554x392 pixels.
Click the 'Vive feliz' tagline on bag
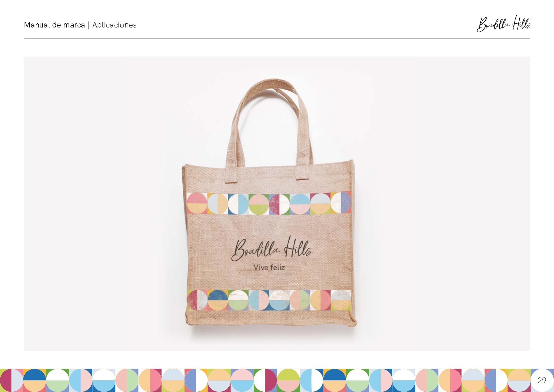pos(269,268)
